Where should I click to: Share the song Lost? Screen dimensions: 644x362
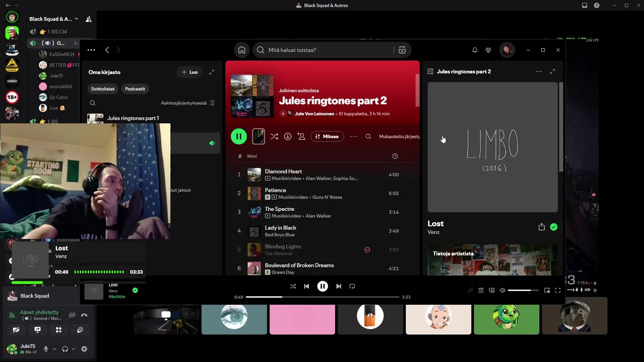point(541,227)
